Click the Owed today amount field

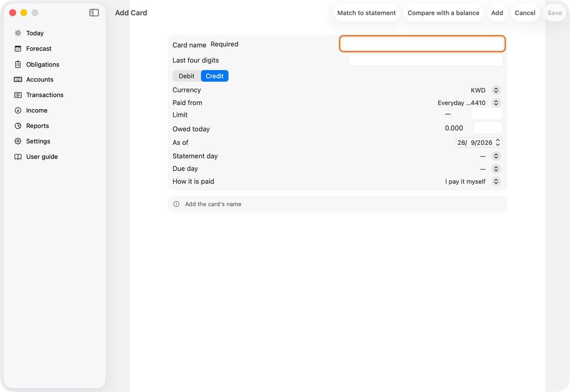[487, 128]
